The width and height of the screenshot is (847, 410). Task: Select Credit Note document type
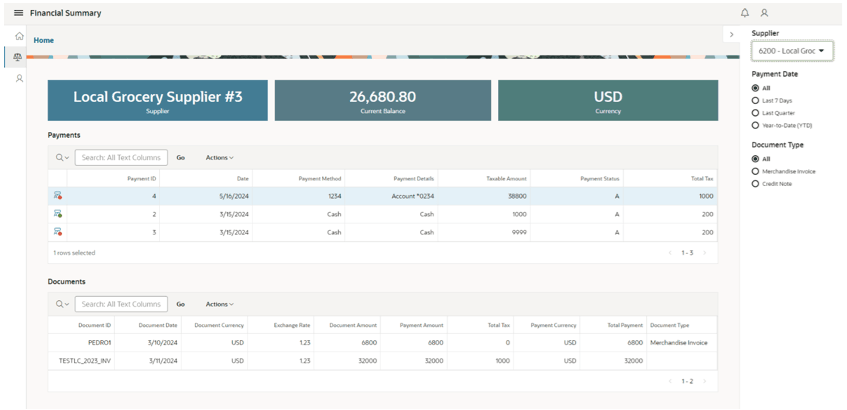click(x=755, y=184)
